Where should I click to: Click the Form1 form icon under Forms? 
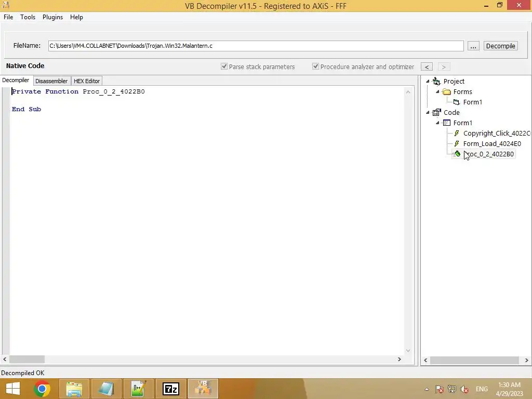(457, 102)
